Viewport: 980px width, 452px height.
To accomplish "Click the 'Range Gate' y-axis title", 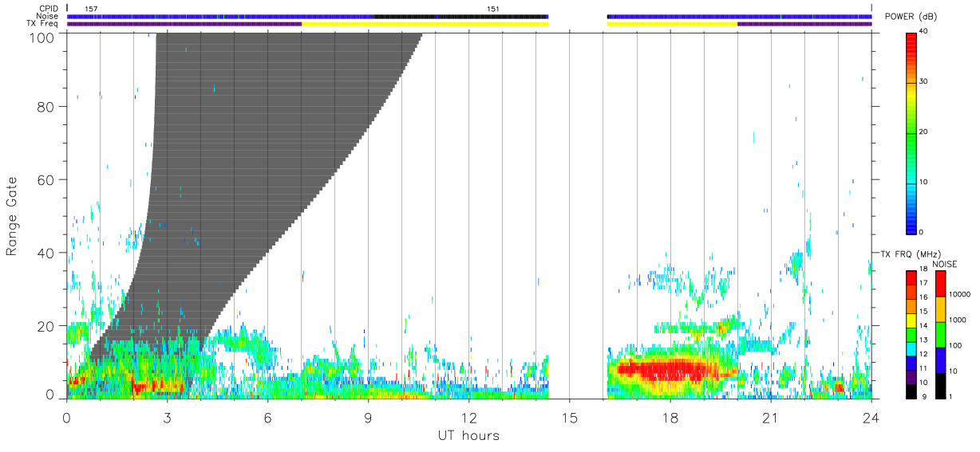I will click(x=12, y=216).
